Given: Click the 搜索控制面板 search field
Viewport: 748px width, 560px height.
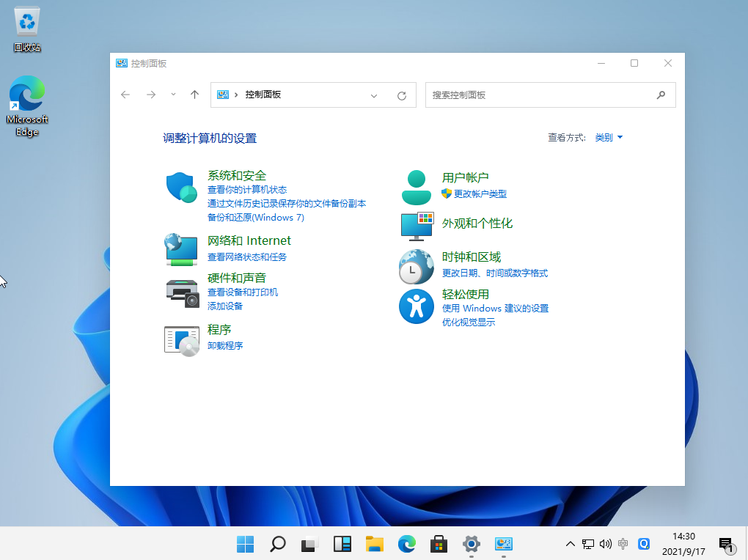Looking at the screenshot, I should pyautogui.click(x=543, y=95).
